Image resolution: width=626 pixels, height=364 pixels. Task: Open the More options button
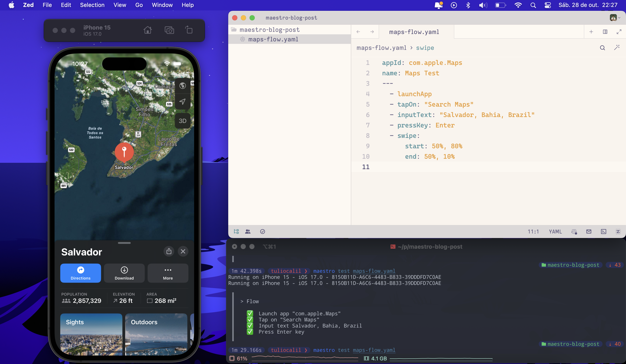coord(168,273)
